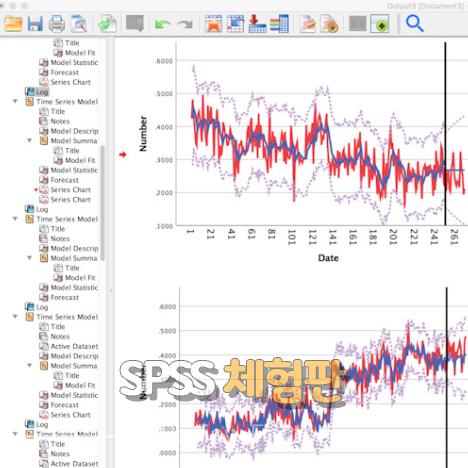Image resolution: width=468 pixels, height=468 pixels.
Task: Select Series Chart item marked by red arrow
Action: [x=65, y=190]
